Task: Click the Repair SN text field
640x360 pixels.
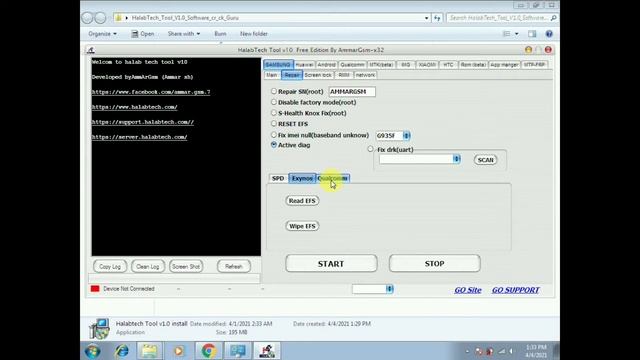Action: coord(352,91)
